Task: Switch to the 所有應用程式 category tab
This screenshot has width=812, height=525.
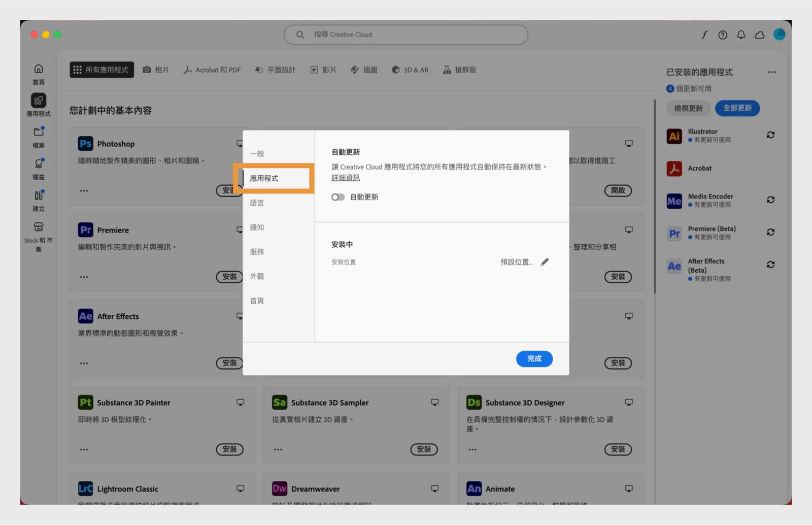Action: click(101, 70)
